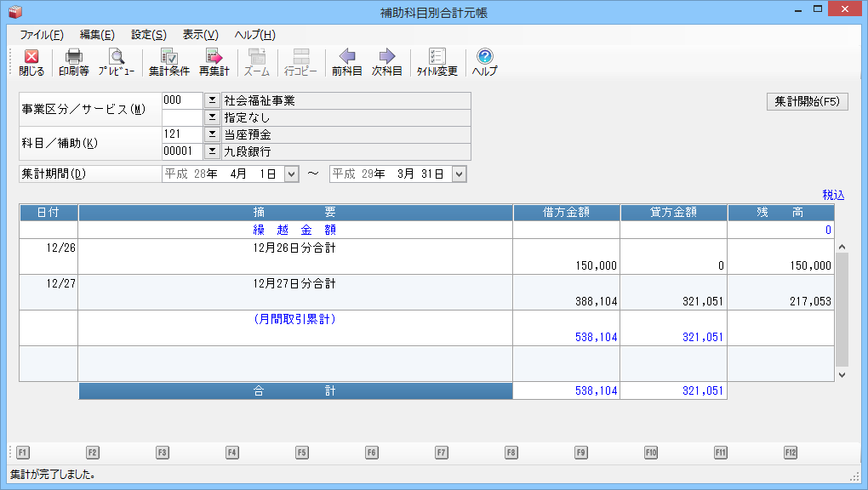Open the 設定(S) menu
The width and height of the screenshot is (868, 490).
[148, 35]
